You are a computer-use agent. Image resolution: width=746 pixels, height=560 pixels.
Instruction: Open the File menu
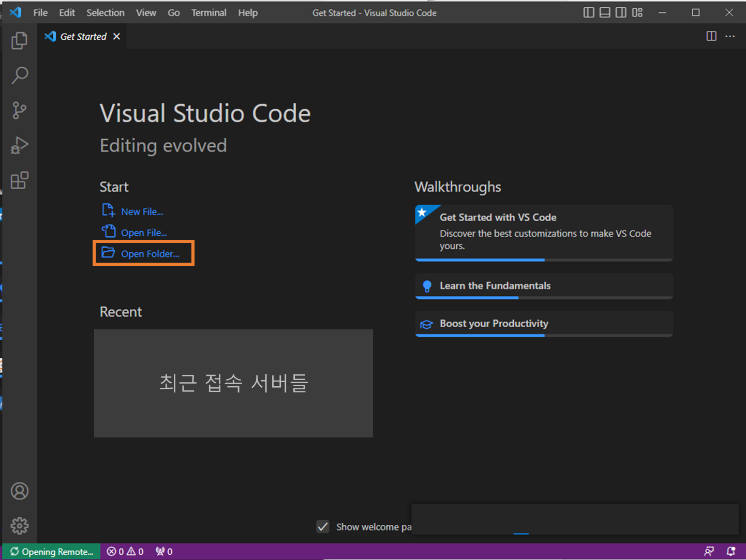click(x=40, y=12)
